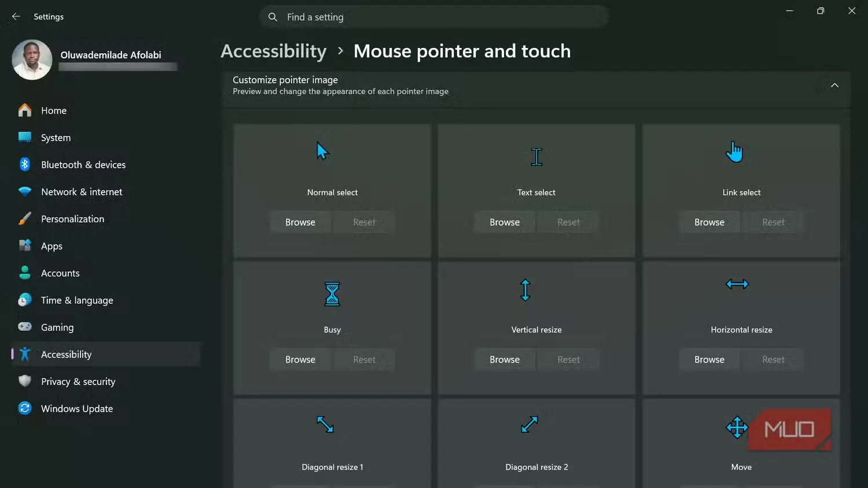The height and width of the screenshot is (488, 868).
Task: Select Personalization in sidebar
Action: 106,219
